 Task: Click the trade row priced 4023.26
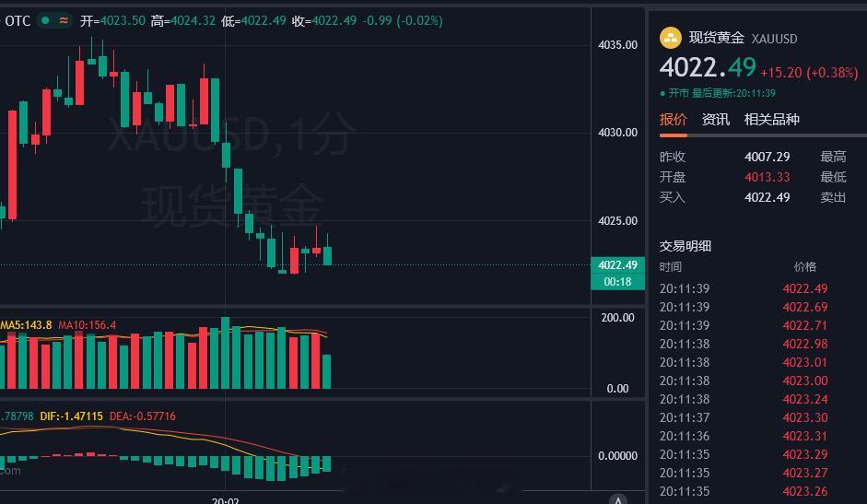tap(744, 491)
